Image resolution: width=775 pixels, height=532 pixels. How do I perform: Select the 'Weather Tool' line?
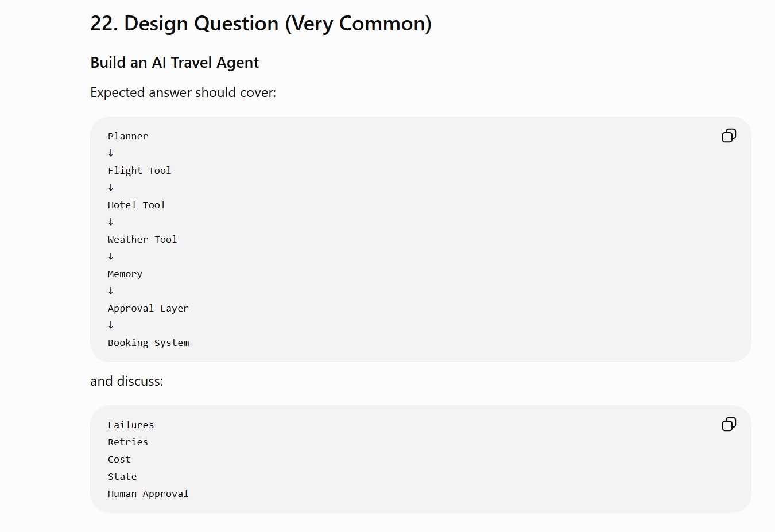(142, 239)
